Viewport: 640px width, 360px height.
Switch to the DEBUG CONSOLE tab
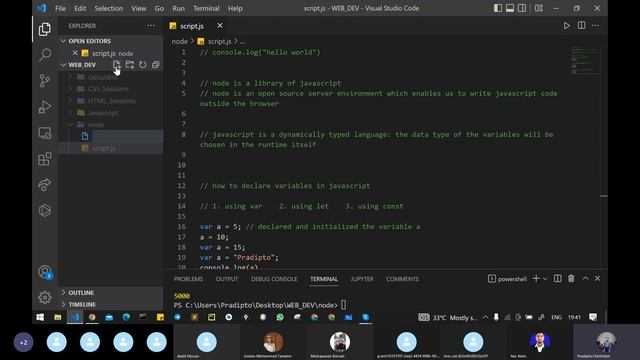[x=274, y=279]
